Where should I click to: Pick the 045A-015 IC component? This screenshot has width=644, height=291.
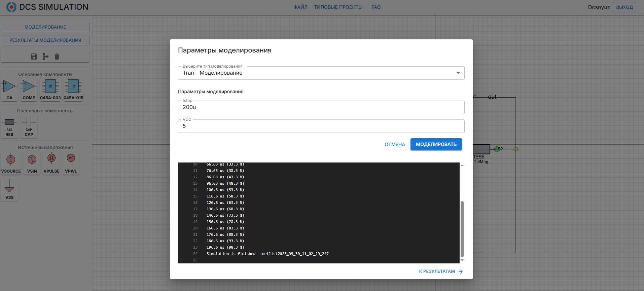click(73, 89)
